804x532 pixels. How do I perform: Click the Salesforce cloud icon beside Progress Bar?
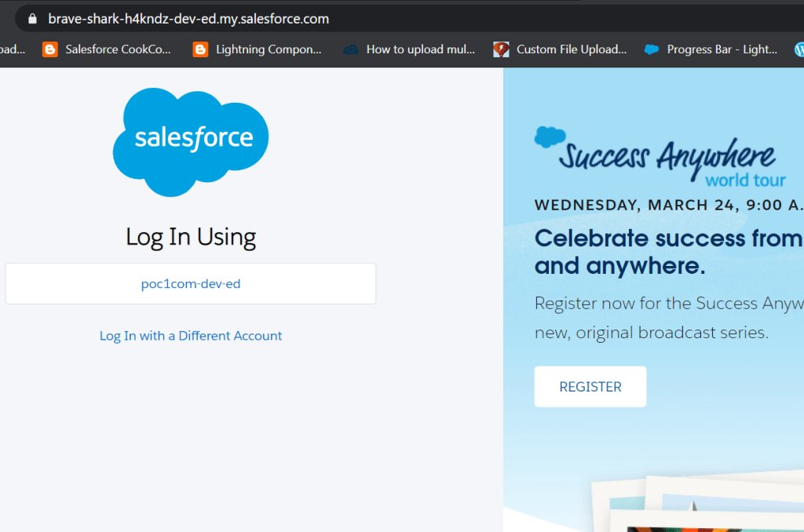pyautogui.click(x=652, y=49)
